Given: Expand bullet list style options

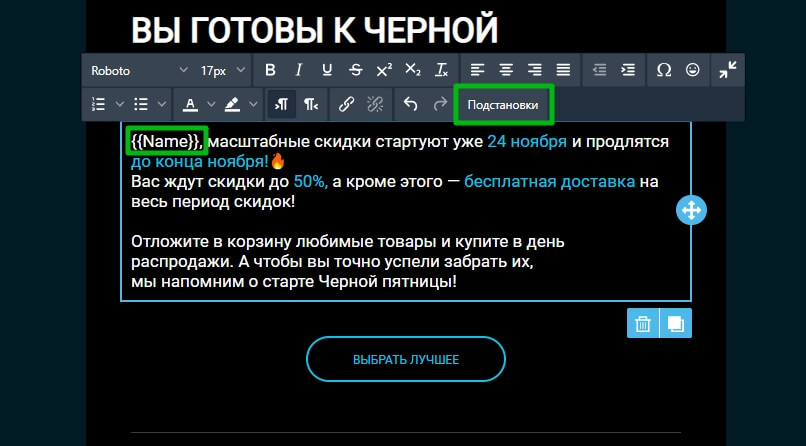Looking at the screenshot, I should pyautogui.click(x=161, y=104).
